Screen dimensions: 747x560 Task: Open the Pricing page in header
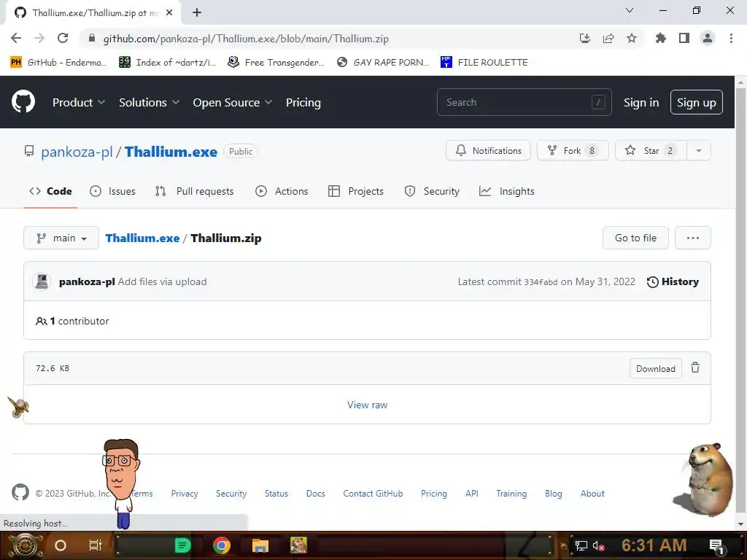coord(303,102)
